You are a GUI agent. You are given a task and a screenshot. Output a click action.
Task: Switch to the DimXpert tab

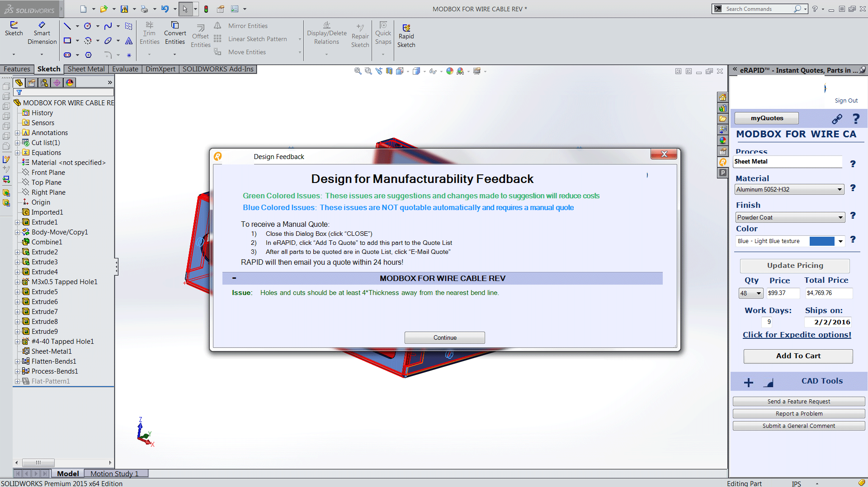coord(160,69)
